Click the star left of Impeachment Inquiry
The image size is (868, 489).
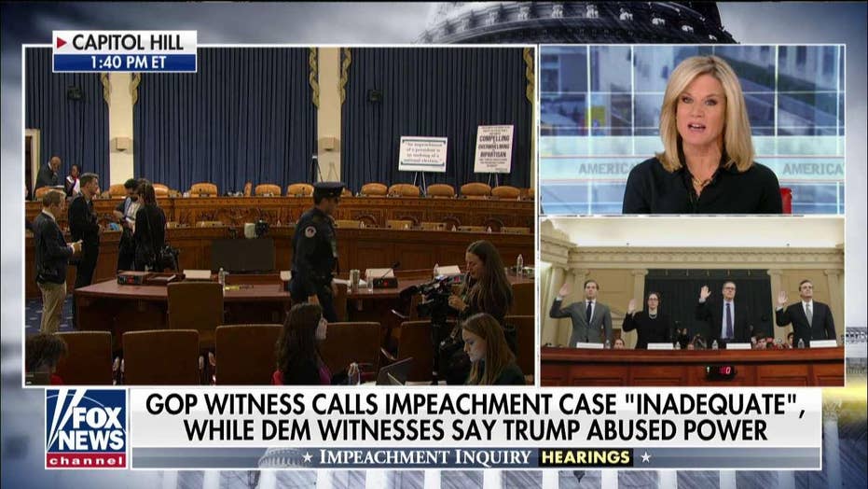coord(308,458)
